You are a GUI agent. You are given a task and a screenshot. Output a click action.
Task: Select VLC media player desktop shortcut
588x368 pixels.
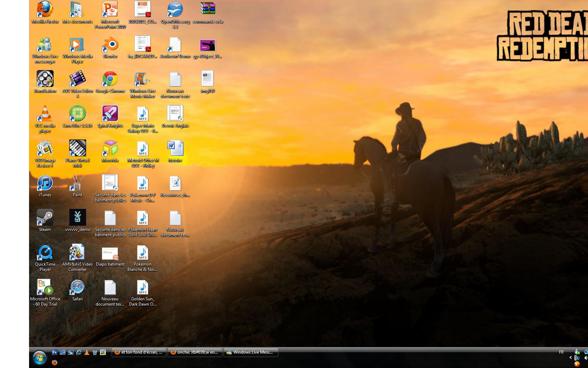point(45,119)
